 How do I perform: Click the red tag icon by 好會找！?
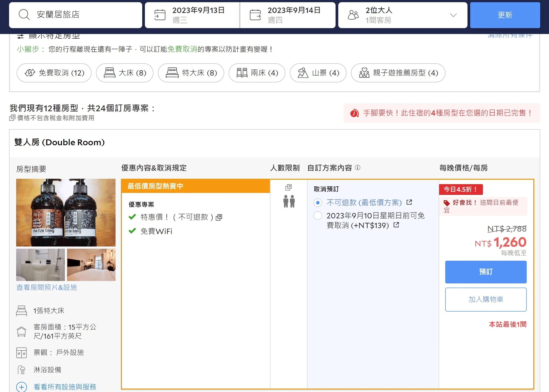coord(447,203)
